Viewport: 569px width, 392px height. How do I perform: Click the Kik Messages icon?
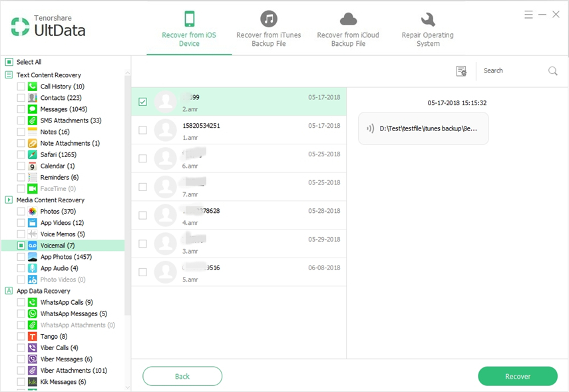click(x=32, y=382)
